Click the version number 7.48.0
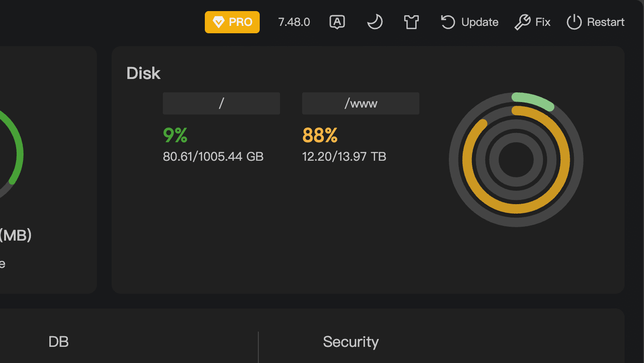Viewport: 644px width, 363px height. click(x=294, y=22)
